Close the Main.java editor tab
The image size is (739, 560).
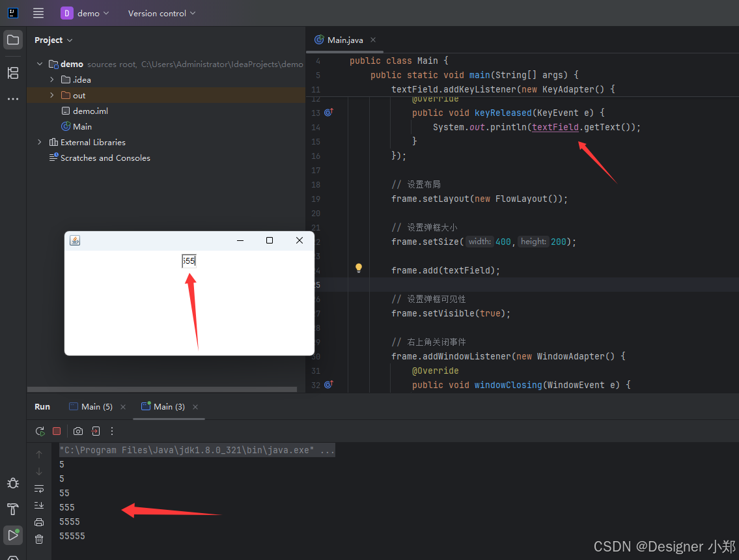click(373, 40)
